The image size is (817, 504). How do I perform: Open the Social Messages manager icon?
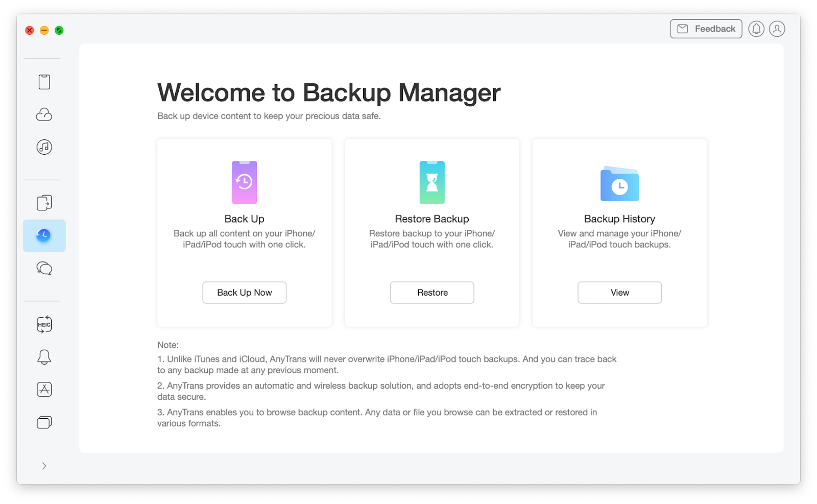pos(44,268)
